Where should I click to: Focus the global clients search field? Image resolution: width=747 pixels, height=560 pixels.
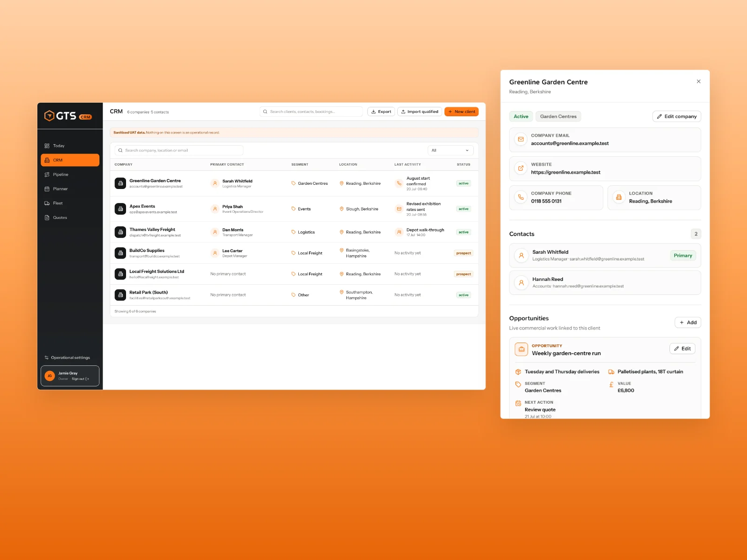tap(311, 112)
